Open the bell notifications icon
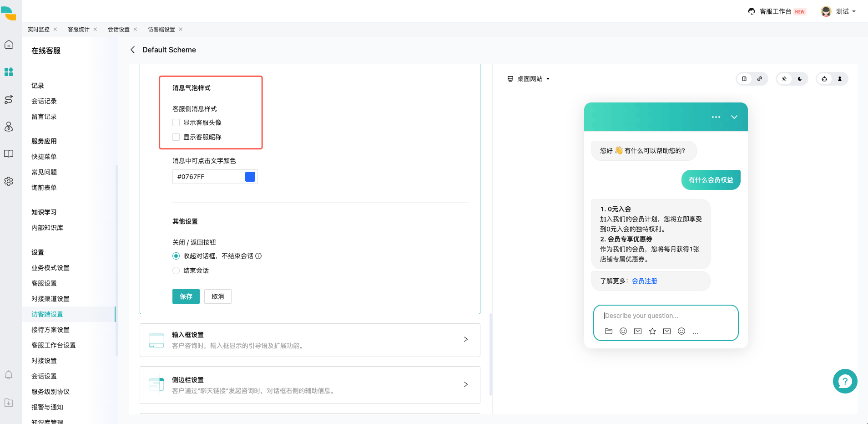The height and width of the screenshot is (424, 868). (9, 375)
